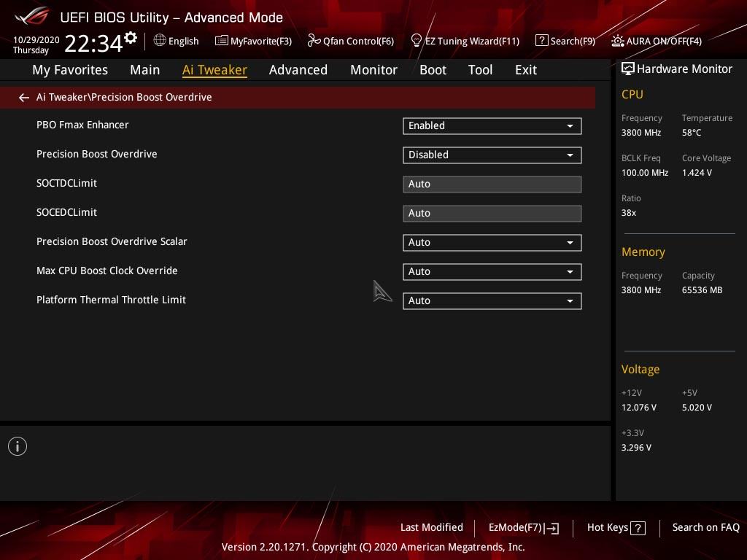Expand Precision Boost Overdrive Scalar dropdown
The image size is (747, 560).
(492, 242)
